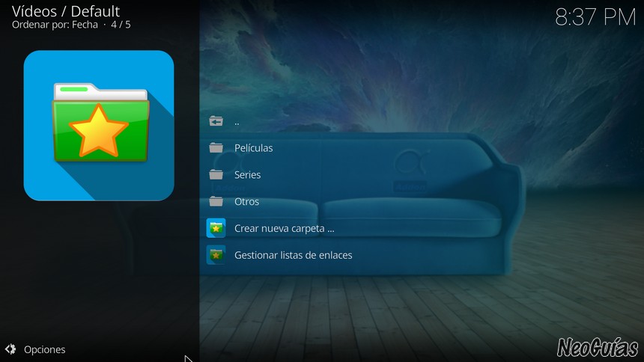Image resolution: width=644 pixels, height=362 pixels.
Task: Click the Gestionar listas de enlaces icon
Action: pos(216,255)
